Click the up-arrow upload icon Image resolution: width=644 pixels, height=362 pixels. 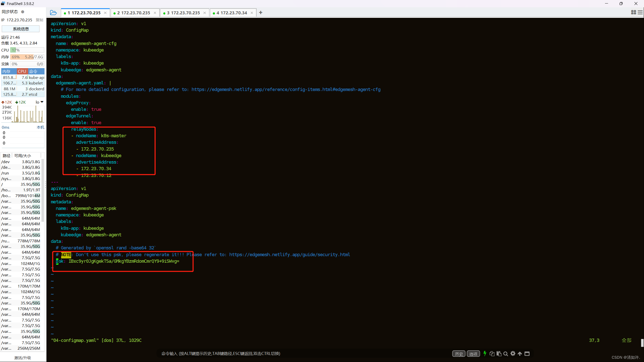pyautogui.click(x=520, y=354)
